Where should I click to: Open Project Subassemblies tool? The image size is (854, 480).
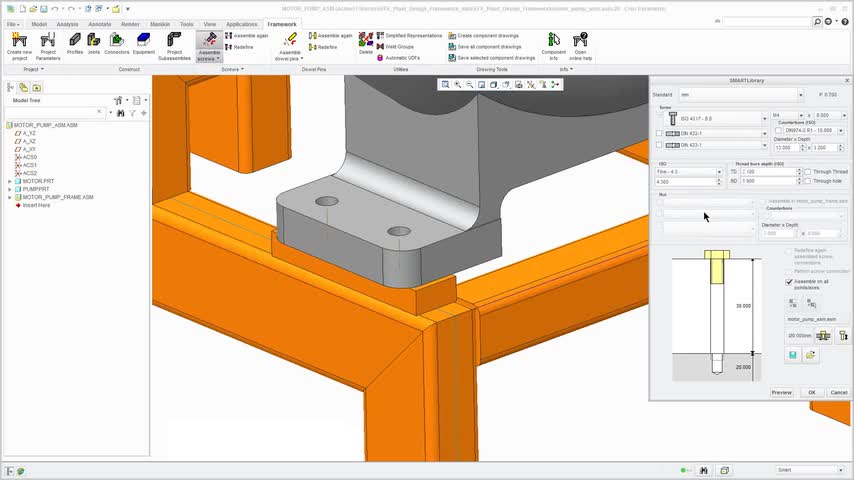(x=174, y=46)
